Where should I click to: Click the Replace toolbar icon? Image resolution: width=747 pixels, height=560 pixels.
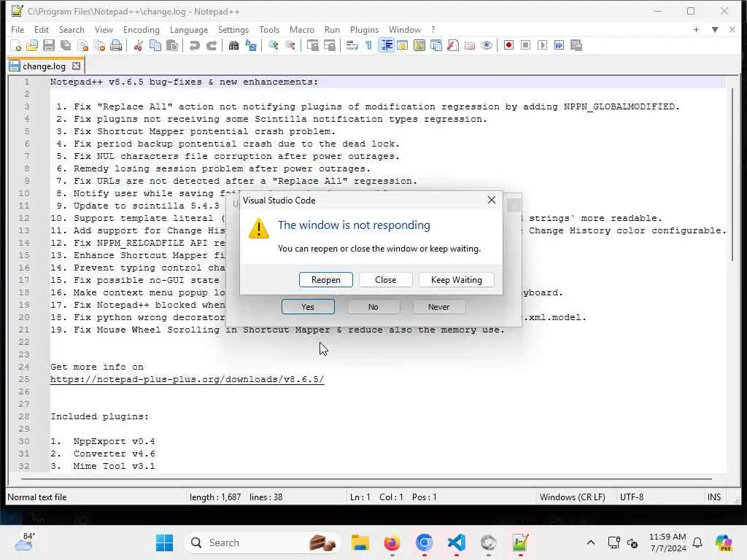(x=251, y=46)
